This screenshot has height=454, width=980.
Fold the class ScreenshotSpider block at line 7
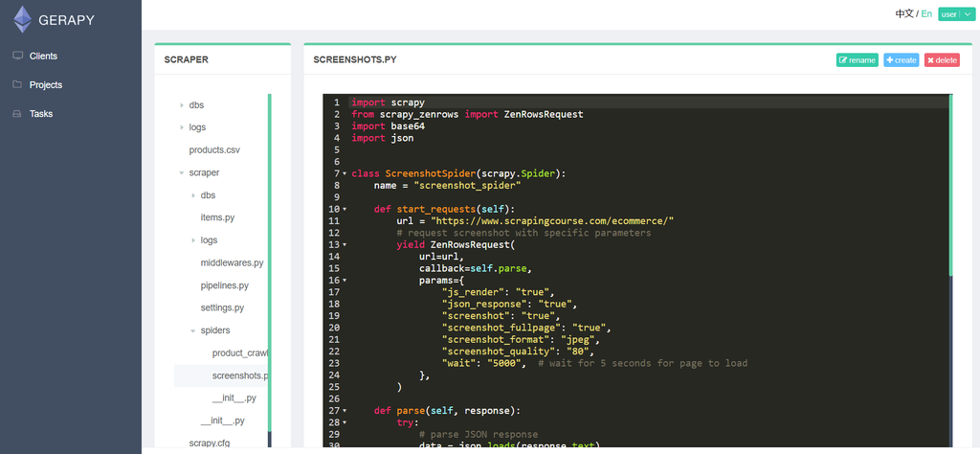[345, 173]
